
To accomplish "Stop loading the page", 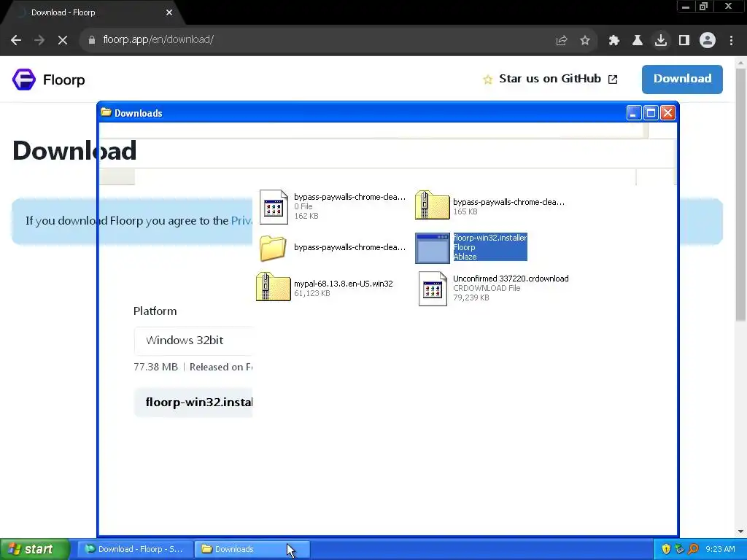I will coord(63,40).
